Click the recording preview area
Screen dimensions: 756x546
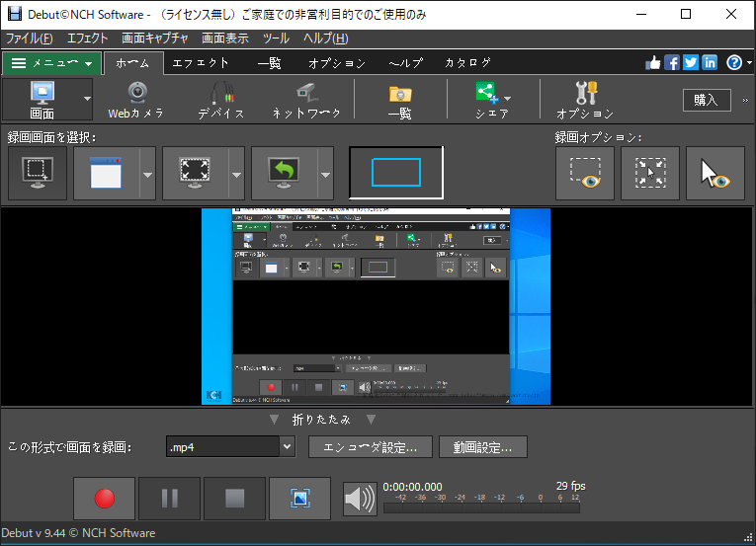pyautogui.click(x=377, y=306)
